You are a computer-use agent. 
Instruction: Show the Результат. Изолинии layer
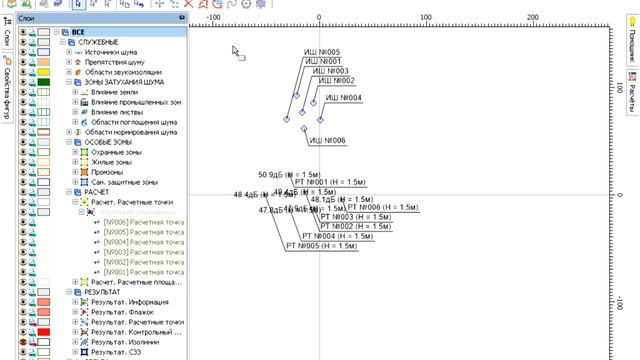(x=23, y=342)
